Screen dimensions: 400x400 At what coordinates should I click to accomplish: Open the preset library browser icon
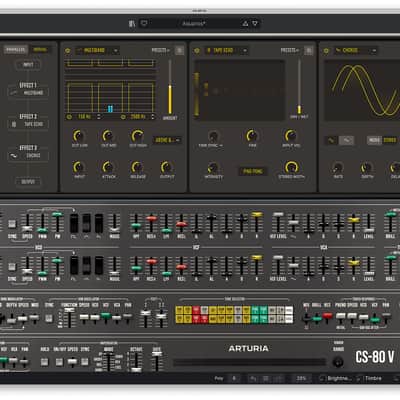(132, 23)
